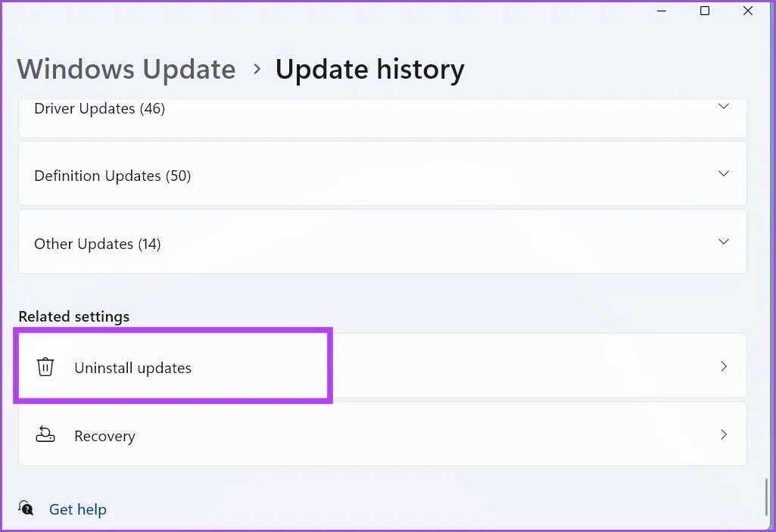Maximize the Settings window
Viewport: 776px width, 532px height.
[705, 11]
